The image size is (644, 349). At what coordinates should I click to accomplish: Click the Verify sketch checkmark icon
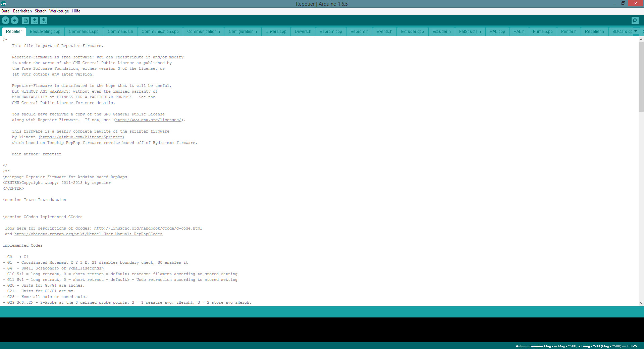[5, 20]
